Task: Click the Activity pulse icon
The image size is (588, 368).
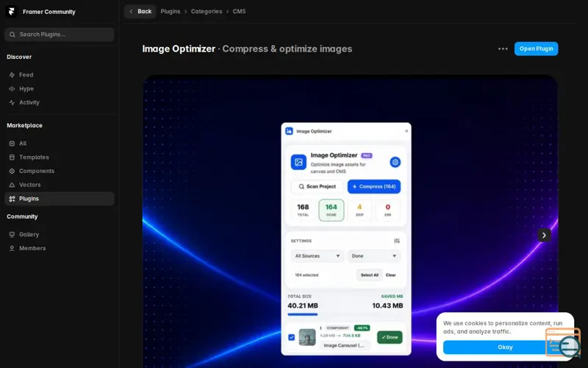Action: pos(12,102)
